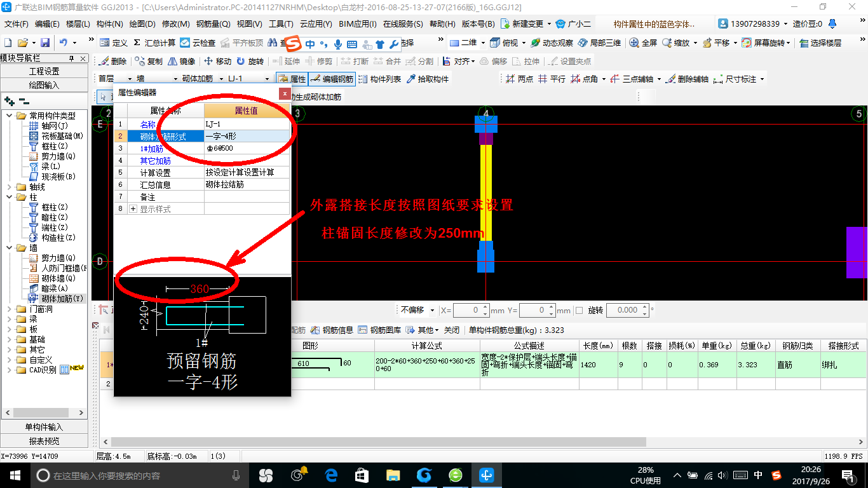Save the project with the floppy icon
868x488 pixels.
tap(45, 43)
